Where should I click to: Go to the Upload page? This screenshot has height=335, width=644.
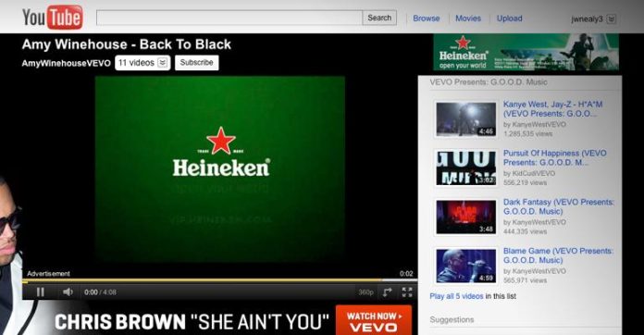(509, 19)
